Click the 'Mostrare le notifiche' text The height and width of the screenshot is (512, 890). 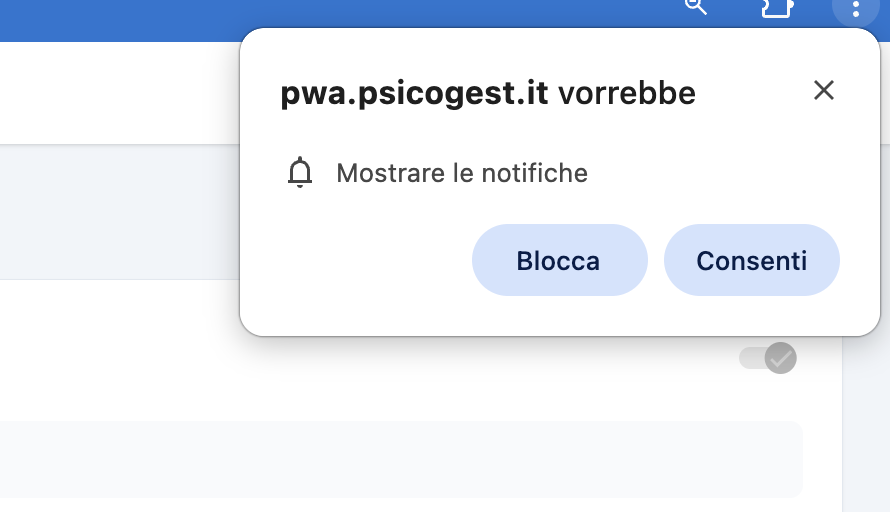coord(462,174)
